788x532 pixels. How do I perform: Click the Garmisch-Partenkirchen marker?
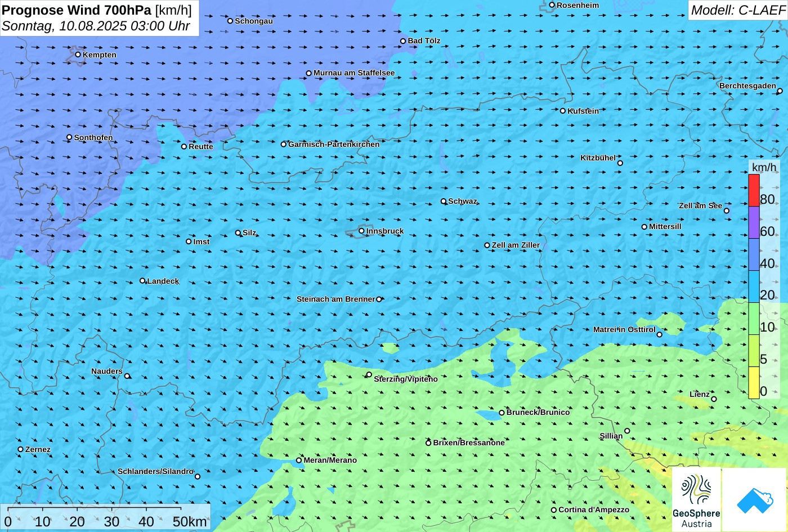coord(284,144)
